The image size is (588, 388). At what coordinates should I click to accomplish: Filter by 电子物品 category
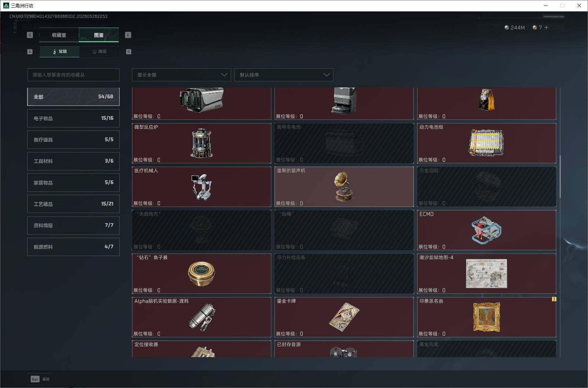(73, 118)
